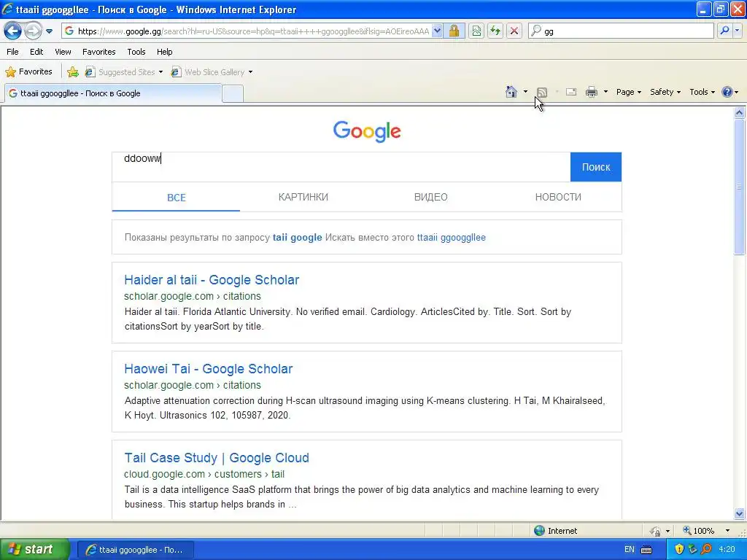
Task: Expand the Home button dropdown arrow
Action: [x=525, y=92]
